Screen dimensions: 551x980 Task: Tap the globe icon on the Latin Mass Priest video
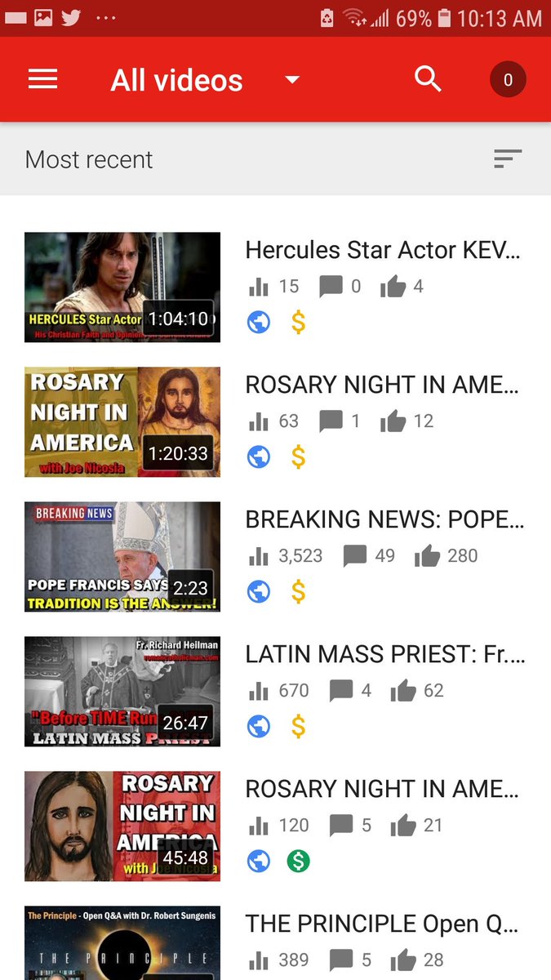pos(259,726)
